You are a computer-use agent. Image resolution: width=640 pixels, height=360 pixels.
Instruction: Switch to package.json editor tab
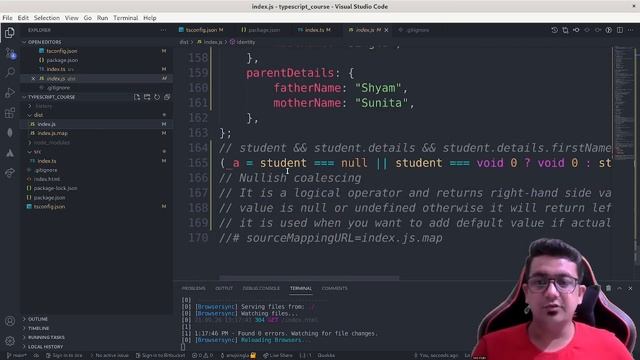[x=261, y=30]
